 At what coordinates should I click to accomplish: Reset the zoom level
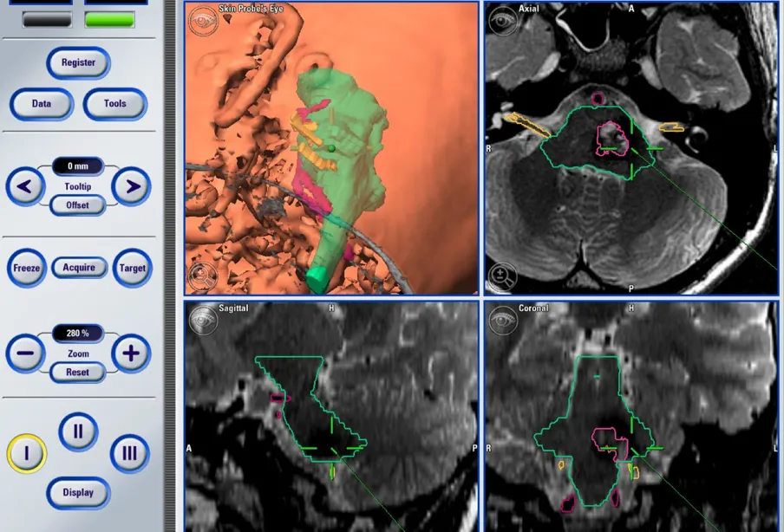[78, 372]
